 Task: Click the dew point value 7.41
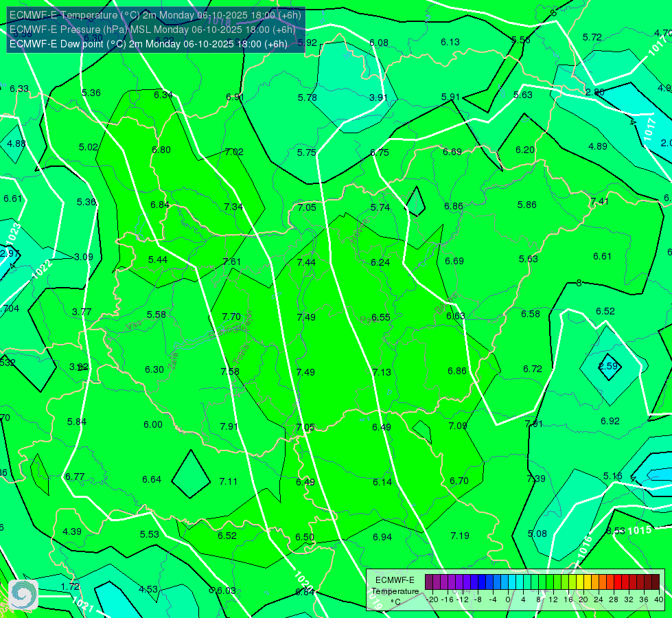(599, 201)
